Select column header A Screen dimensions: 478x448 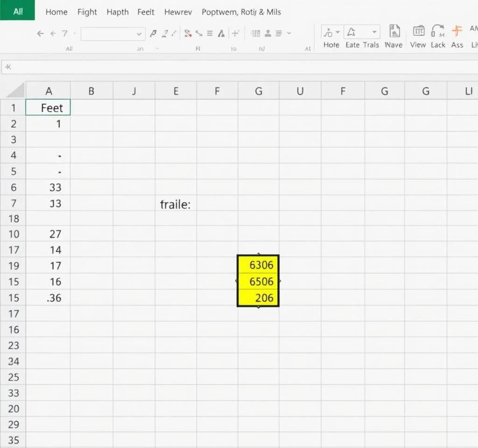49,91
